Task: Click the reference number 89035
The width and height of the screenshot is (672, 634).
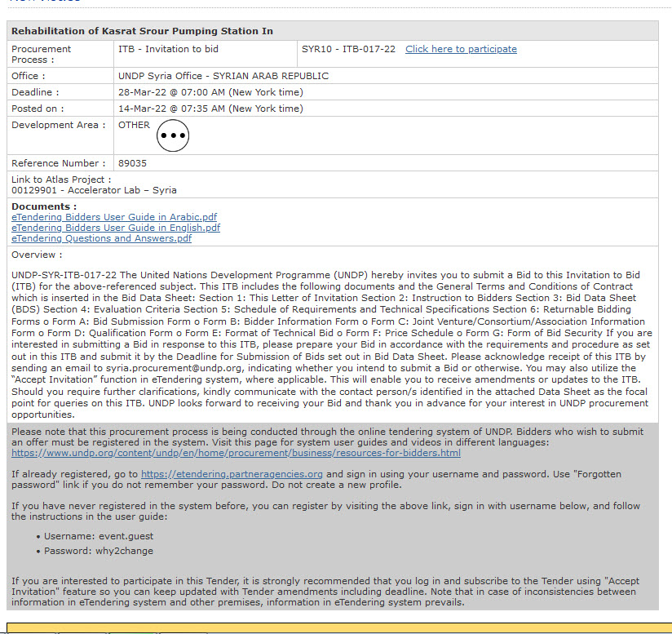Action: point(132,163)
